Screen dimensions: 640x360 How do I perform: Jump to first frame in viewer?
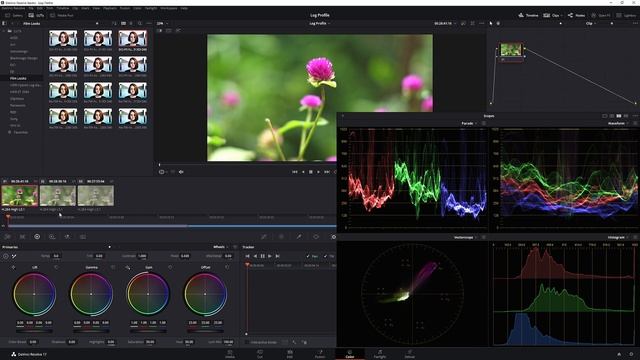[x=295, y=172]
